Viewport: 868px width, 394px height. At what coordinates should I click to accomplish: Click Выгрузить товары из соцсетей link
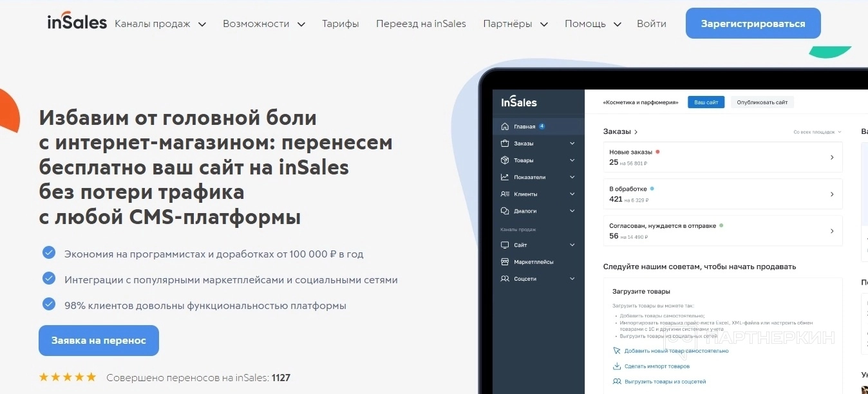[665, 382]
